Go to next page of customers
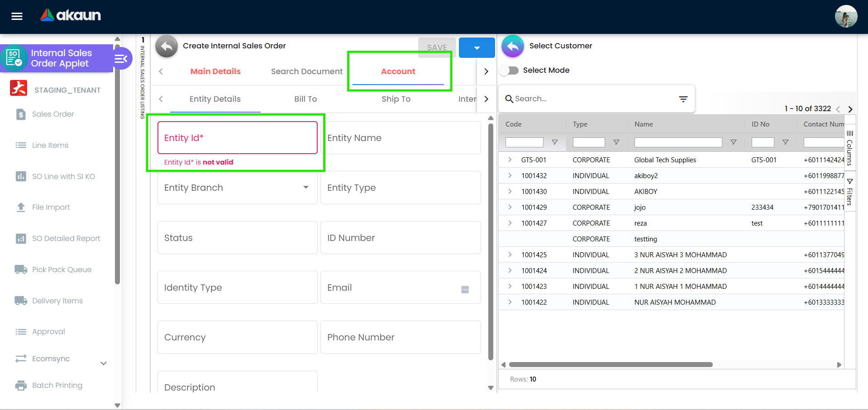868x410 pixels. [850, 109]
